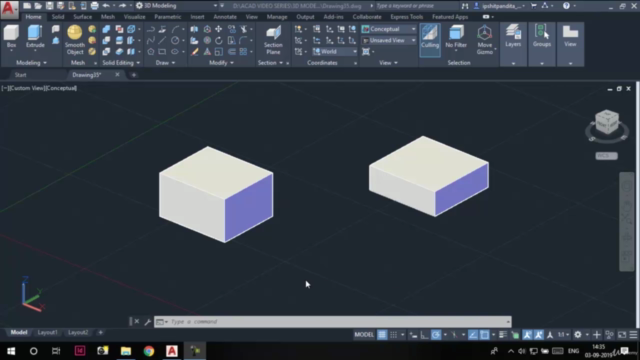The width and height of the screenshot is (640, 360).
Task: Select the Extrude tool
Action: (35, 37)
